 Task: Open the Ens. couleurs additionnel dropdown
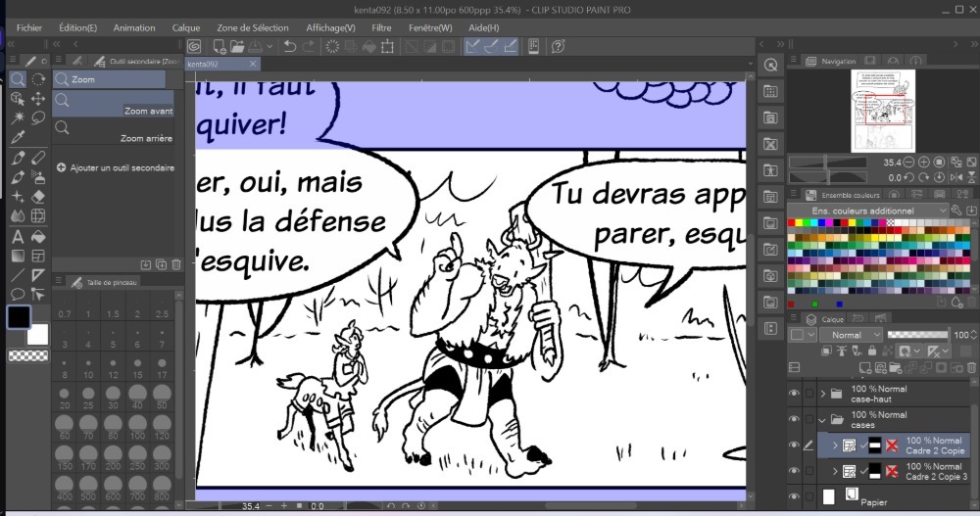coord(868,211)
